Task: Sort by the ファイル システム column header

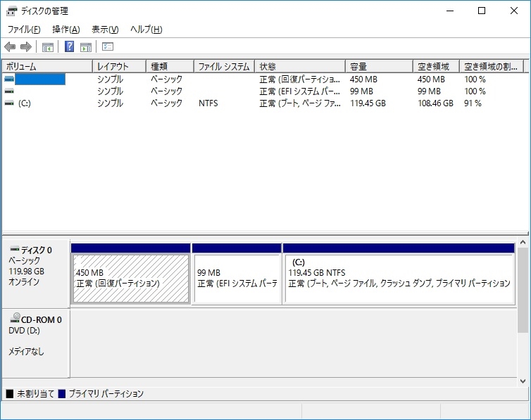Action: point(224,66)
